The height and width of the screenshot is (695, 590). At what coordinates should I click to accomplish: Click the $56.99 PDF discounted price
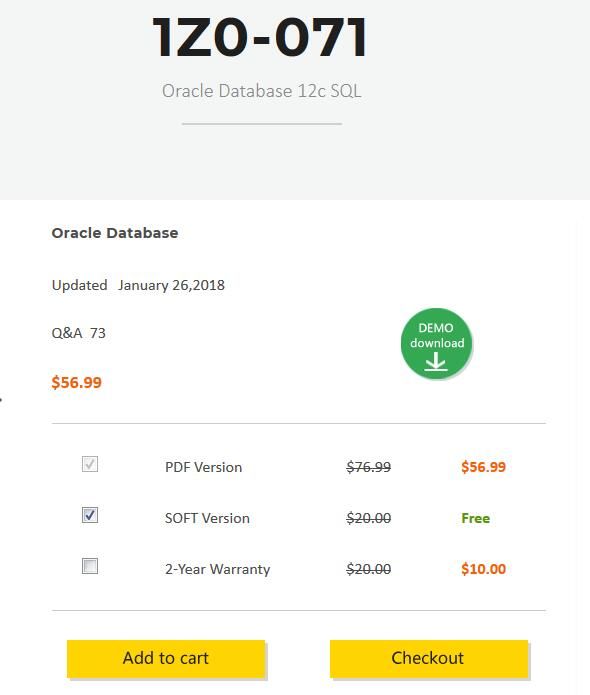coord(484,467)
